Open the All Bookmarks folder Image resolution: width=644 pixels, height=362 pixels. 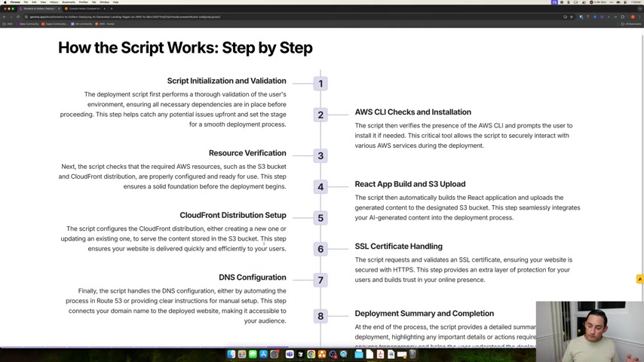tap(631, 24)
